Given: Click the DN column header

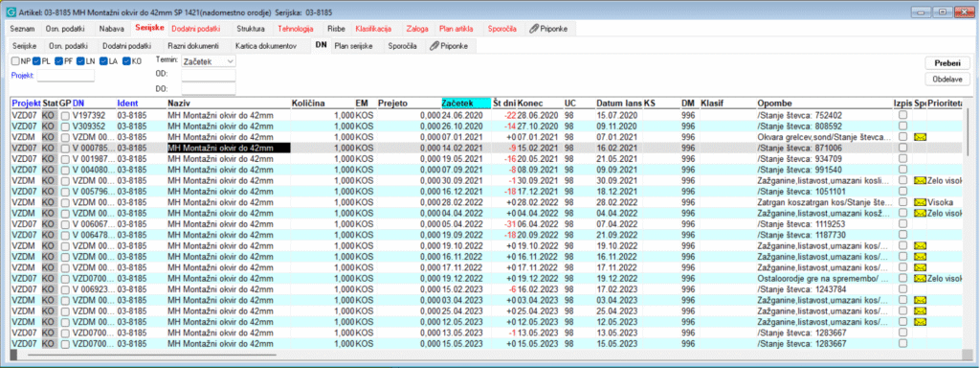Looking at the screenshot, I should tap(78, 103).
